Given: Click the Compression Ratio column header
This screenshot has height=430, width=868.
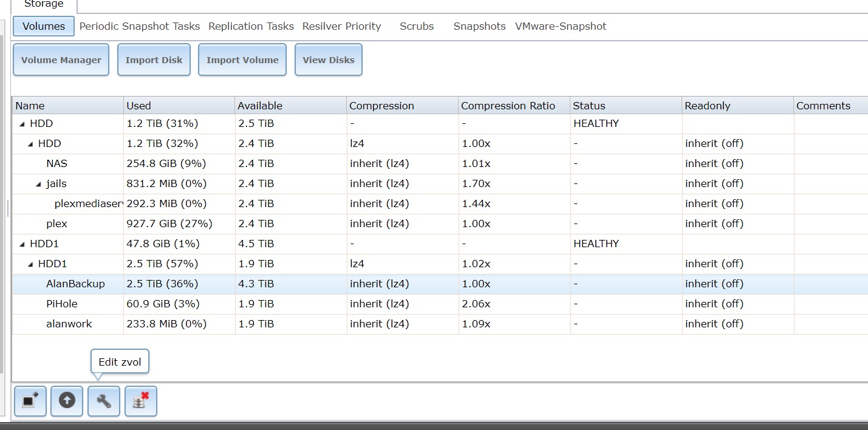Looking at the screenshot, I should (x=514, y=106).
